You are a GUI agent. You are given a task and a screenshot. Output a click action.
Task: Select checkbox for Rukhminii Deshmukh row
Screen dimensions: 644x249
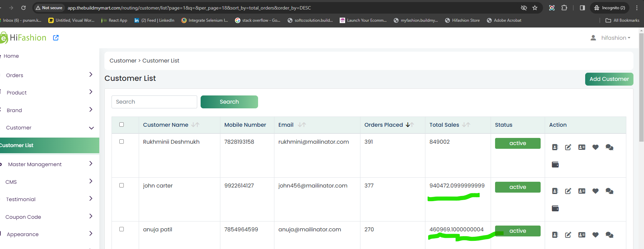pos(121,142)
